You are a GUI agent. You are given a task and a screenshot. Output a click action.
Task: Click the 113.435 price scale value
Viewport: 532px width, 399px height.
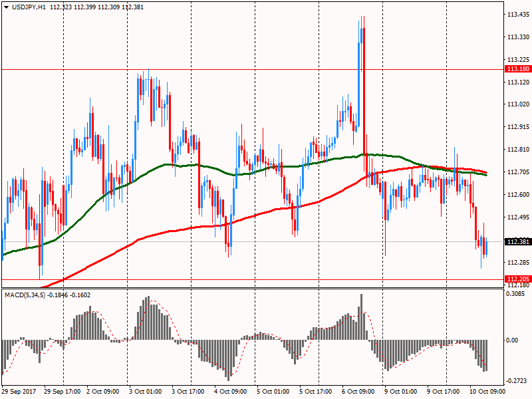click(x=518, y=14)
